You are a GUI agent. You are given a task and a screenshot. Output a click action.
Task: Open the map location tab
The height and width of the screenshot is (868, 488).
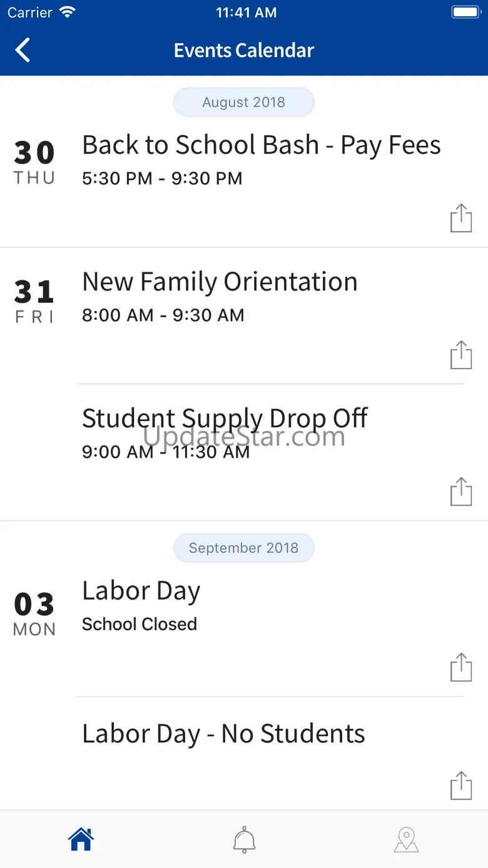407,839
